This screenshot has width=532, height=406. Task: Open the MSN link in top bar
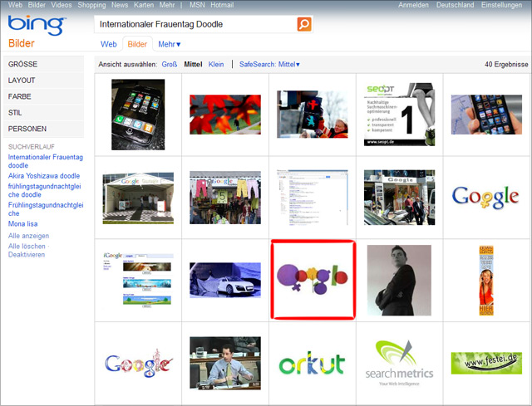point(197,5)
